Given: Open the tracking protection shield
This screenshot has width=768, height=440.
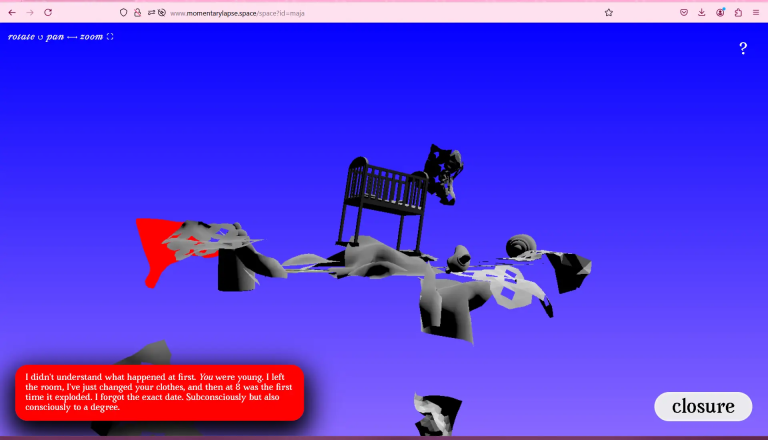Looking at the screenshot, I should pos(123,12).
